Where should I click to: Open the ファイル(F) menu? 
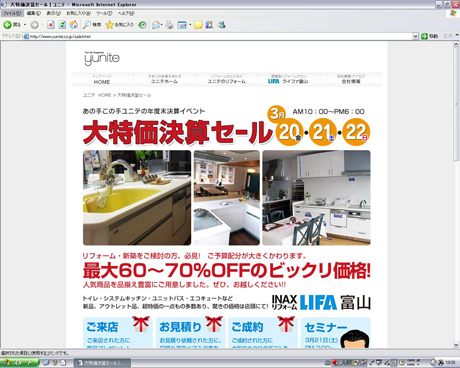12,13
